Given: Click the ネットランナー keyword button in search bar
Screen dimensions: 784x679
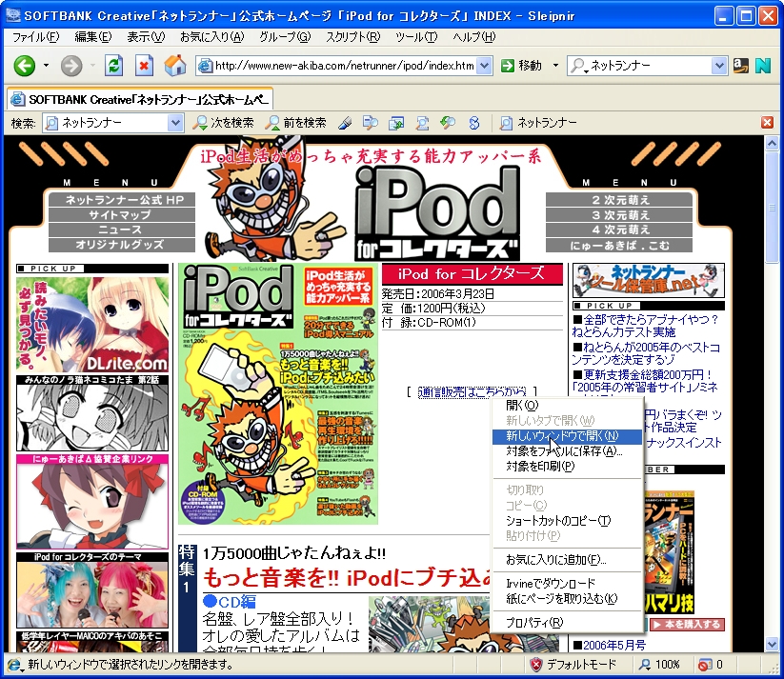Looking at the screenshot, I should (x=538, y=123).
